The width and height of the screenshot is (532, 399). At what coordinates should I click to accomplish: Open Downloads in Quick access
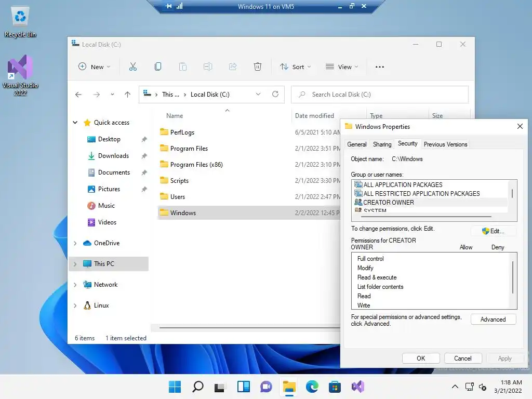(113, 156)
